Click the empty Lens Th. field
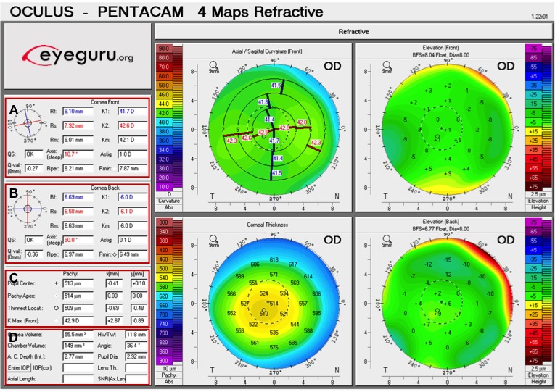Screen dimensions: 555x392 [x=136, y=367]
